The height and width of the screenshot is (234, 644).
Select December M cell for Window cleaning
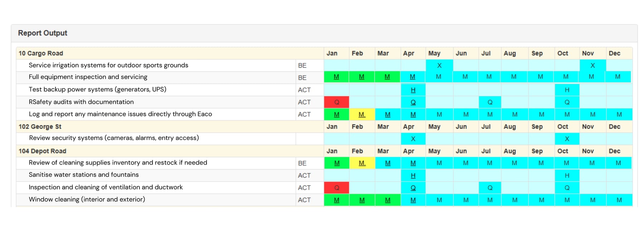click(619, 200)
